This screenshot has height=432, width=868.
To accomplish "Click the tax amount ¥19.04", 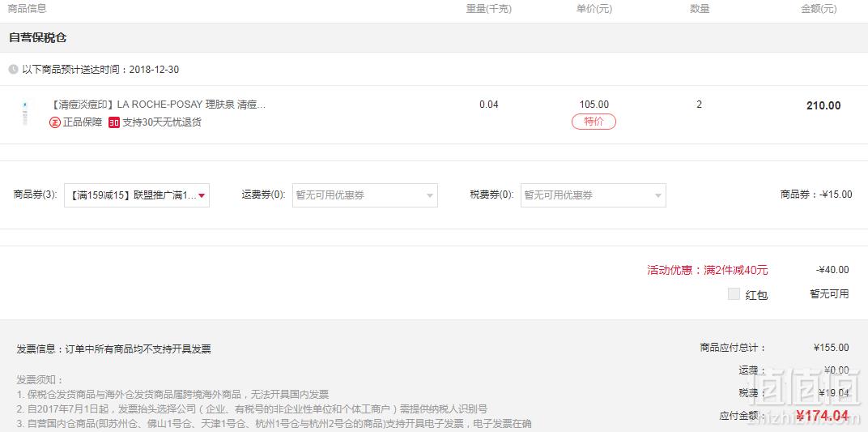I will pos(834,392).
